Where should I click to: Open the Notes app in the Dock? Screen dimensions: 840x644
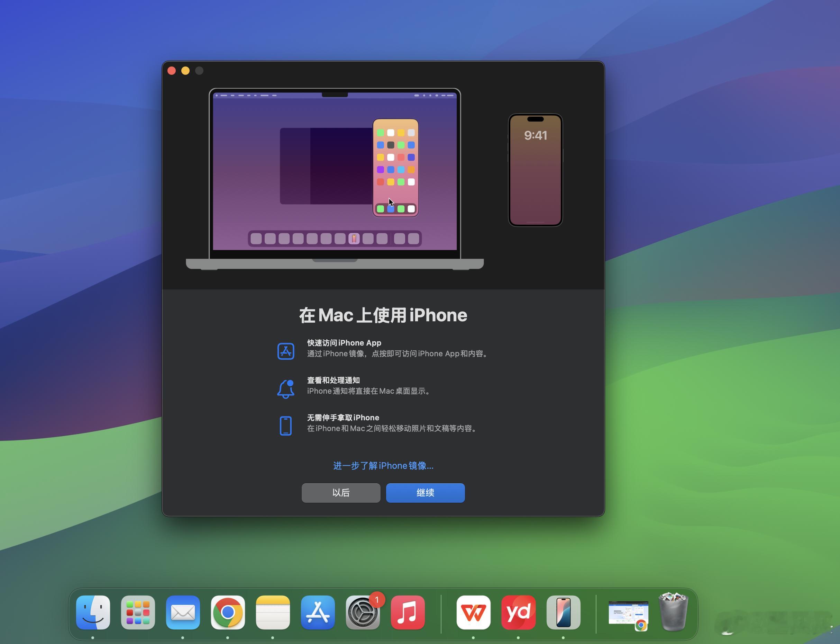[273, 612]
